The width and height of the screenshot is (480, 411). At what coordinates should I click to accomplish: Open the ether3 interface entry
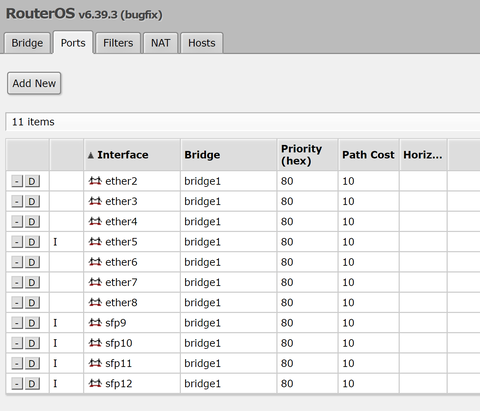click(121, 202)
